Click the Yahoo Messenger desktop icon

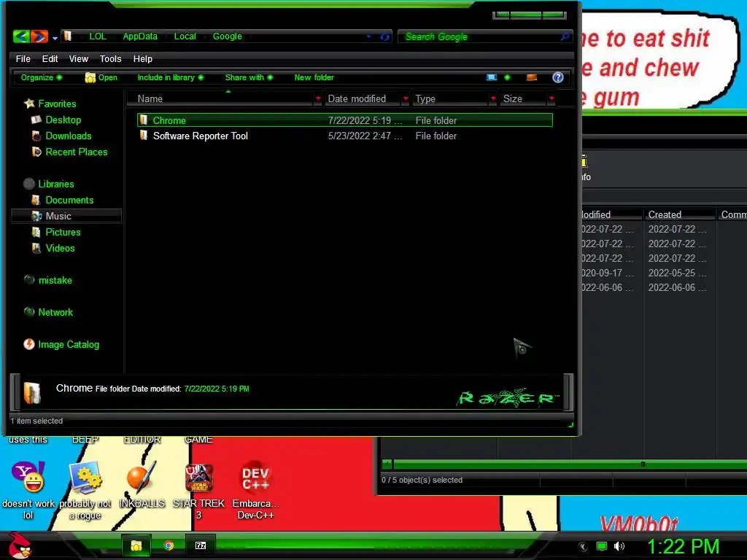tap(28, 491)
